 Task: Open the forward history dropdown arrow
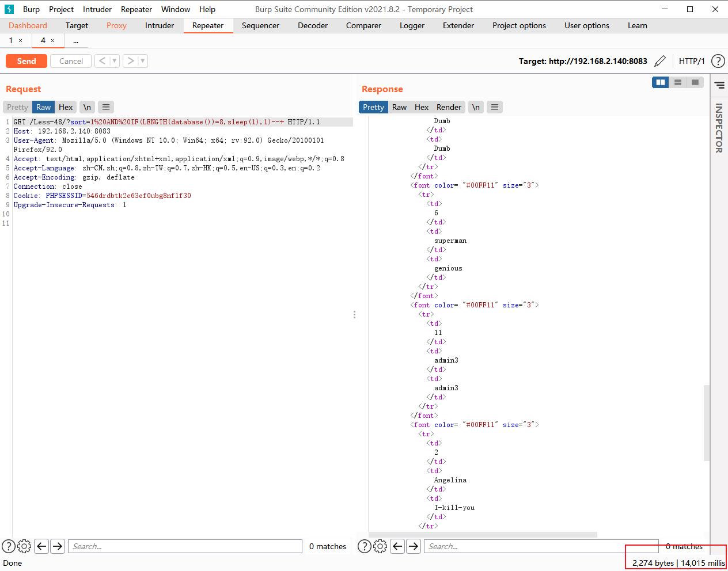[x=143, y=61]
